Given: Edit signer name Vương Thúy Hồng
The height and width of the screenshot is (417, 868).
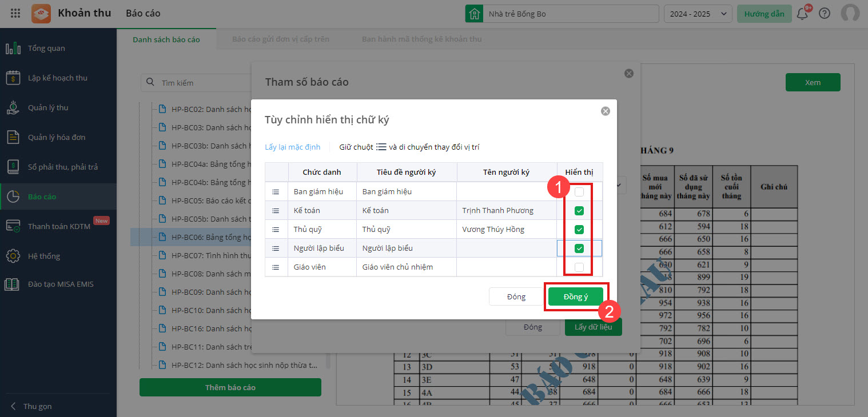Looking at the screenshot, I should click(x=507, y=230).
